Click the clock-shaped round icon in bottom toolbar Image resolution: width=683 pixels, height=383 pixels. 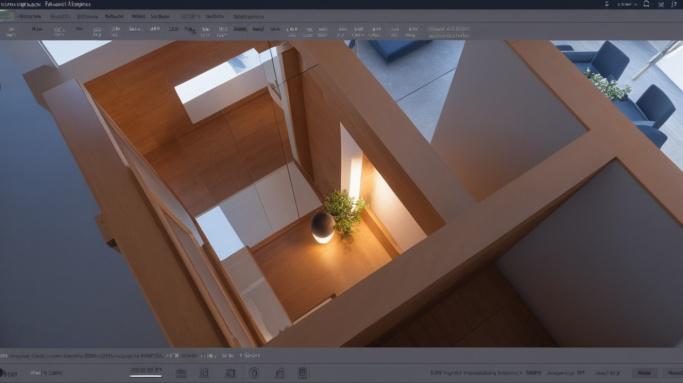click(x=254, y=373)
